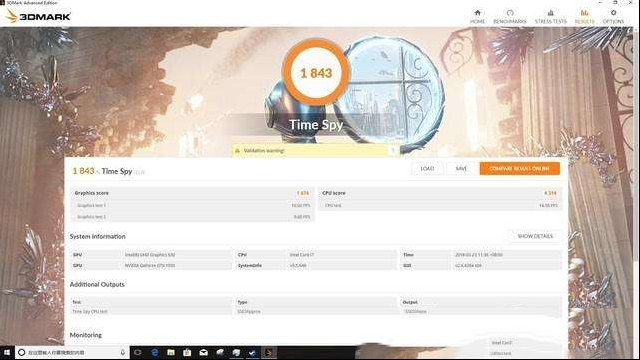Open the Mail app from taskbar
The width and height of the screenshot is (640, 360).
pyautogui.click(x=204, y=352)
